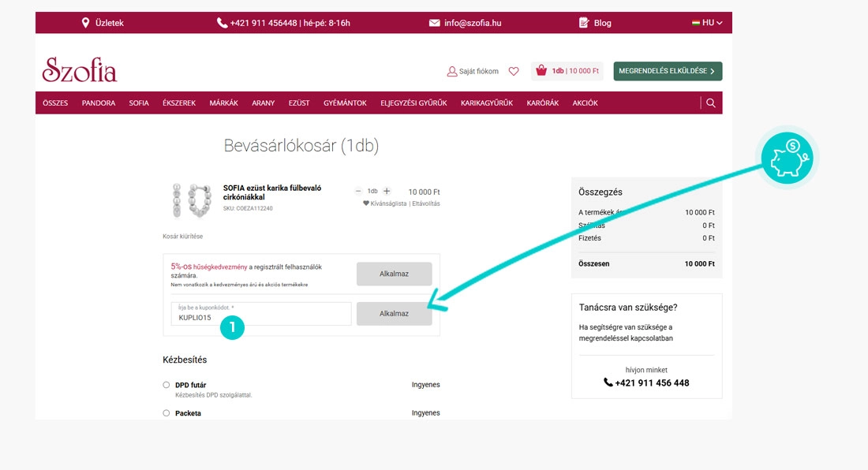This screenshot has height=470, width=868.
Task: Click the shopping basket icon
Action: coord(541,70)
